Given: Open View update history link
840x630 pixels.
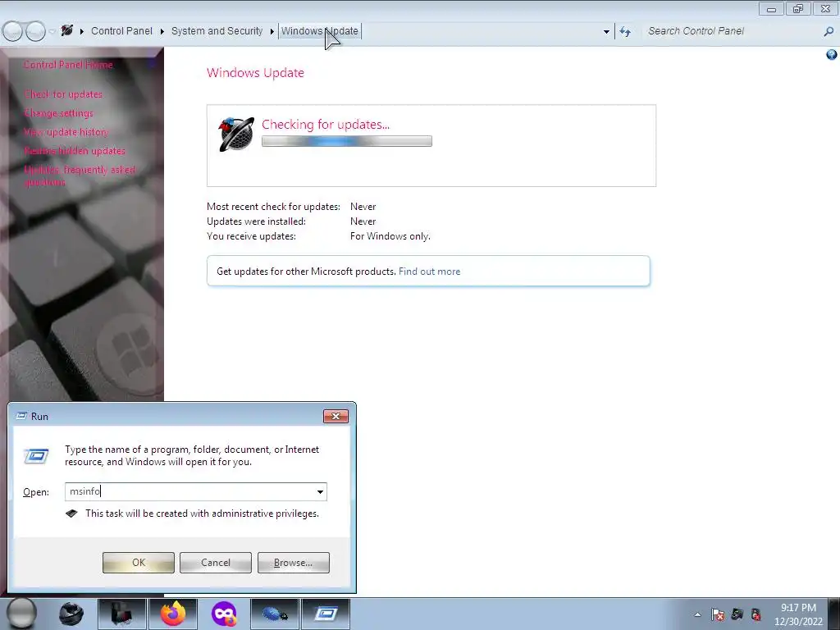Looking at the screenshot, I should point(66,132).
